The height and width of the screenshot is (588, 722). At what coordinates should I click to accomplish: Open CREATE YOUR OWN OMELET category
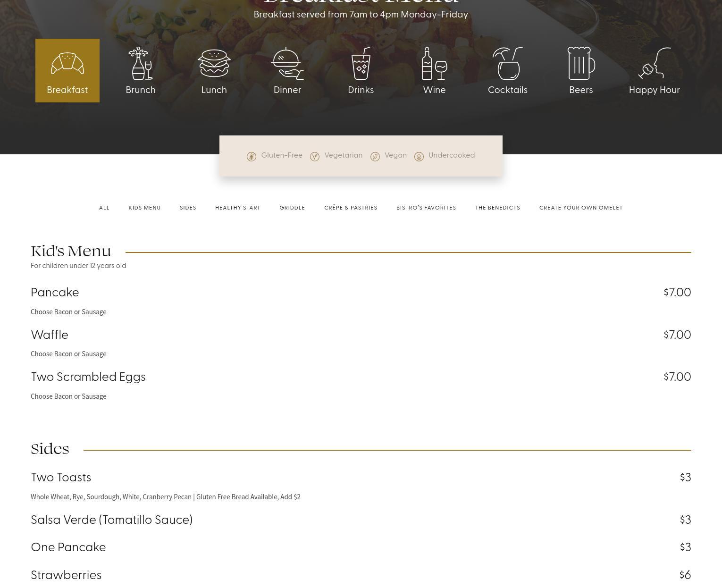pyautogui.click(x=581, y=208)
